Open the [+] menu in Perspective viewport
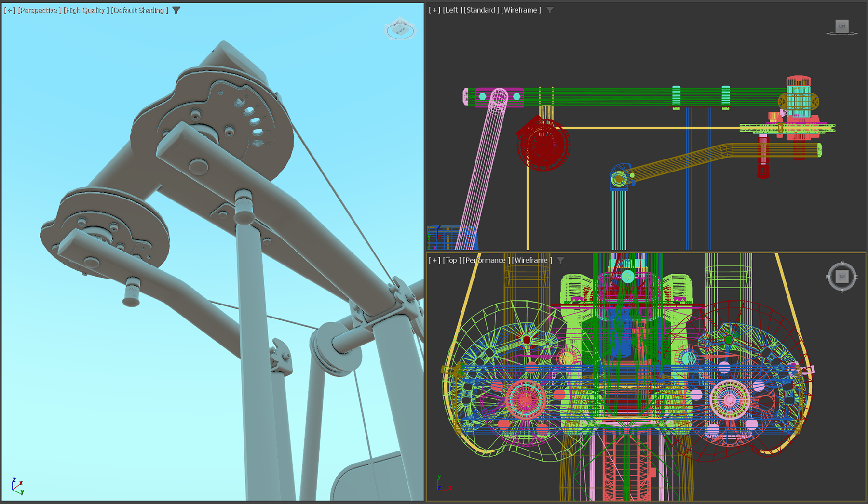 pos(9,10)
